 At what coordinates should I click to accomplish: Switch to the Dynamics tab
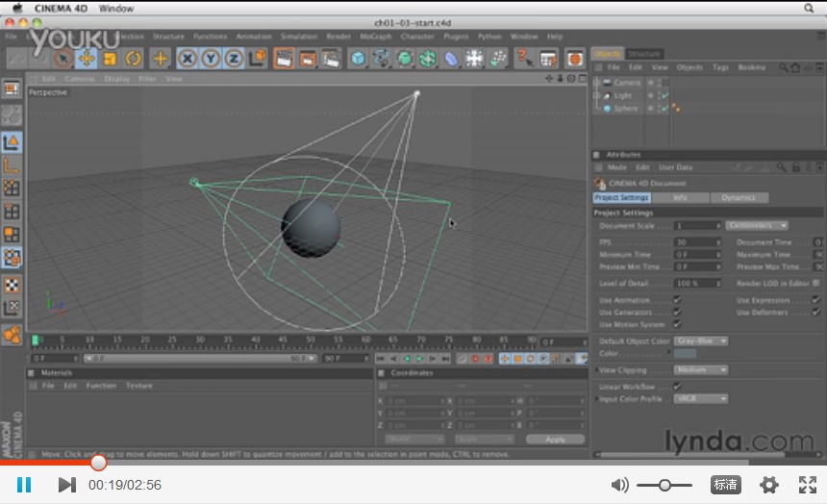[739, 197]
